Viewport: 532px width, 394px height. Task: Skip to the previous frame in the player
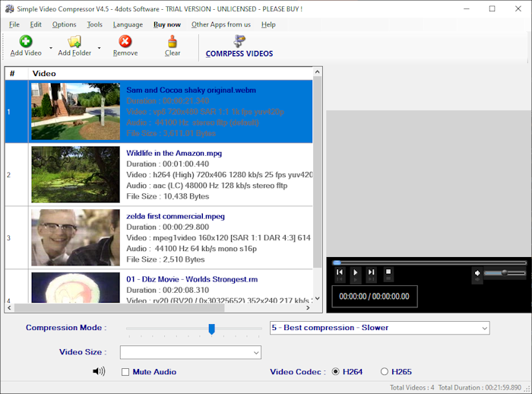pos(340,272)
